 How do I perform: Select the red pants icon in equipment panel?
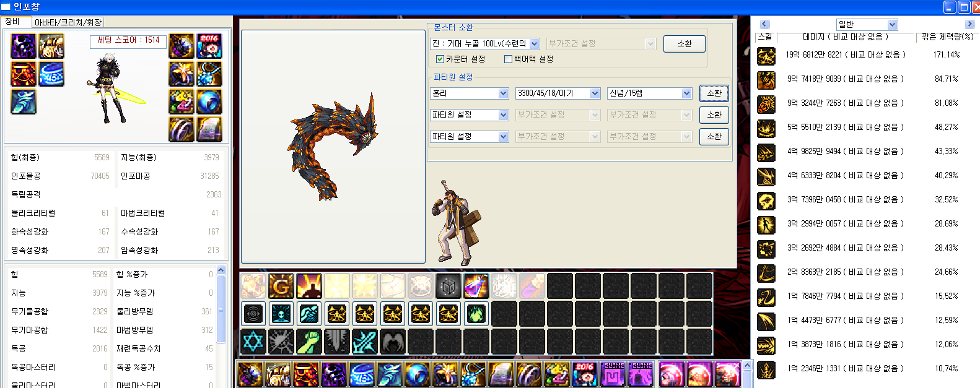tap(24, 74)
